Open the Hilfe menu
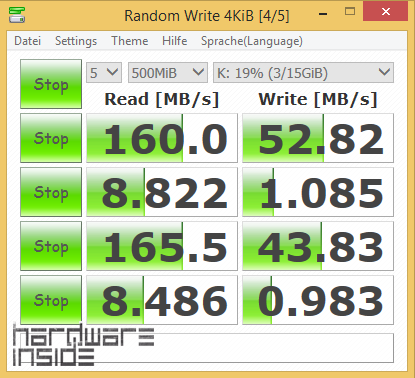Viewport: 415px width, 378px height. [x=174, y=41]
